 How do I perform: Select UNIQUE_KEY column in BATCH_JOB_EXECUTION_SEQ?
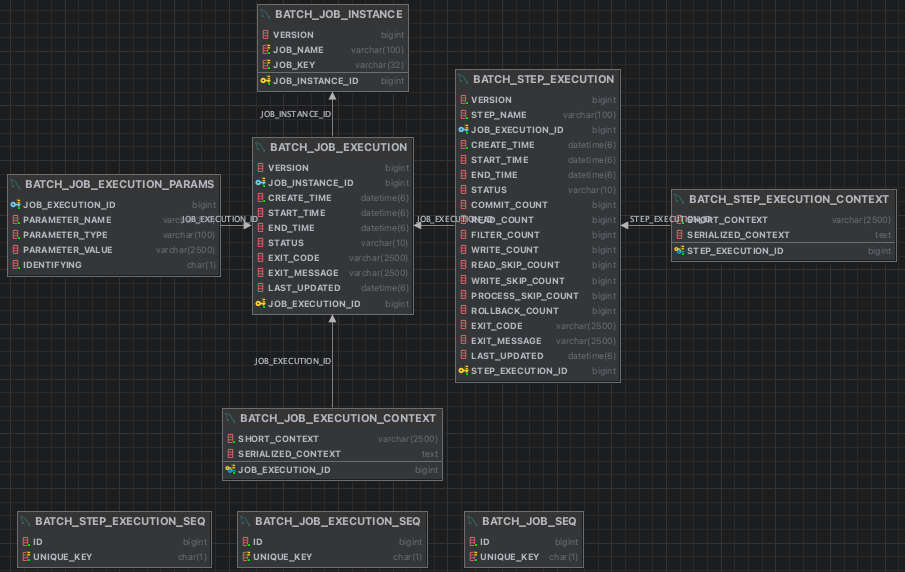(332, 556)
